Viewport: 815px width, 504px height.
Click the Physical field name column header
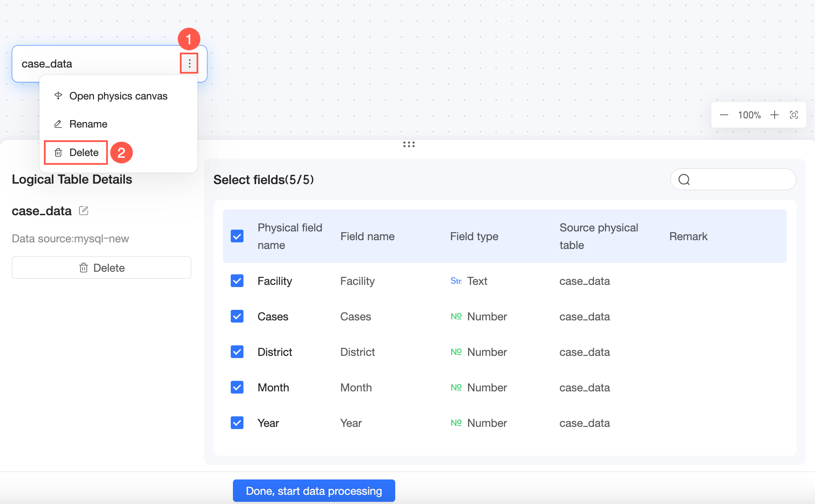pos(290,236)
